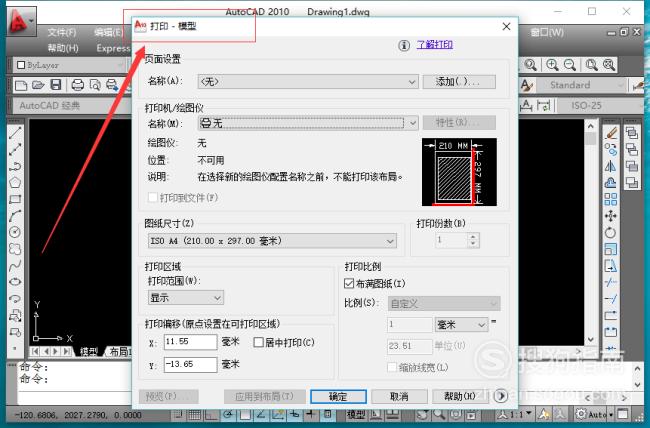Select the Spline drawing tool
This screenshot has width=650, height=428.
click(x=15, y=265)
